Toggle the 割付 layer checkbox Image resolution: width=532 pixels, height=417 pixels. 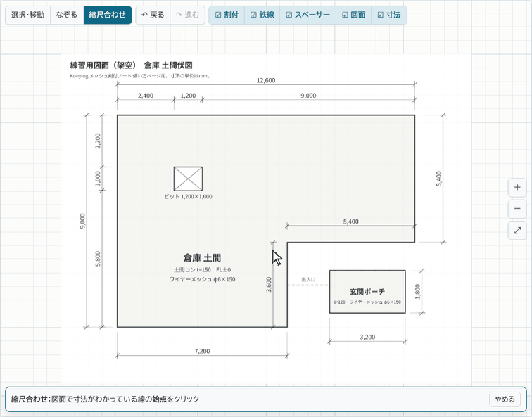click(227, 15)
